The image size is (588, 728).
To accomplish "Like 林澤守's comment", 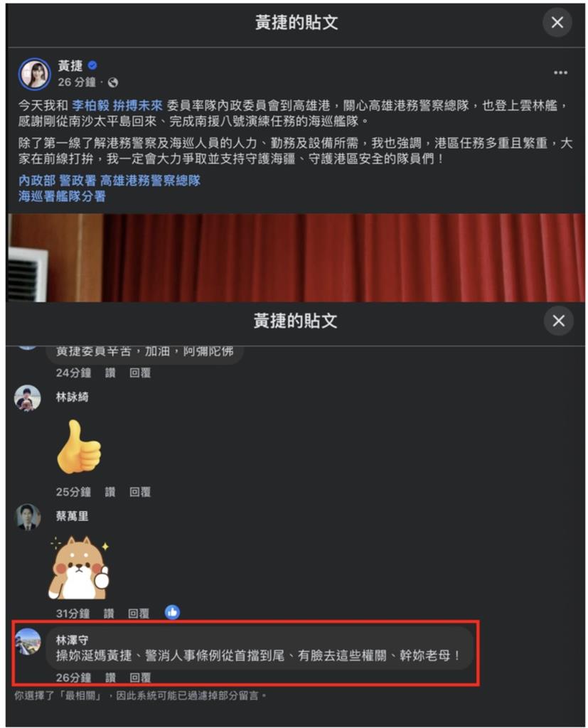I will point(110,678).
